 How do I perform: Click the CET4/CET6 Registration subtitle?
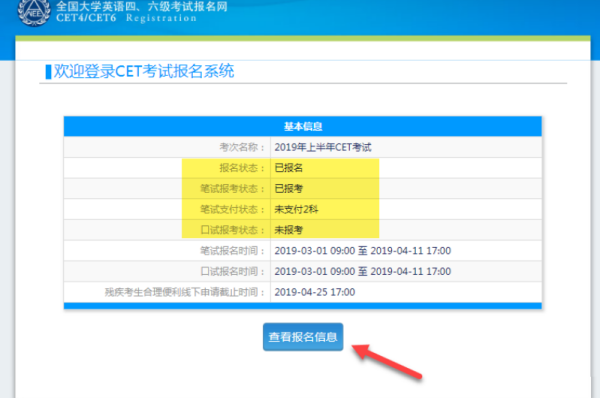coord(126,18)
